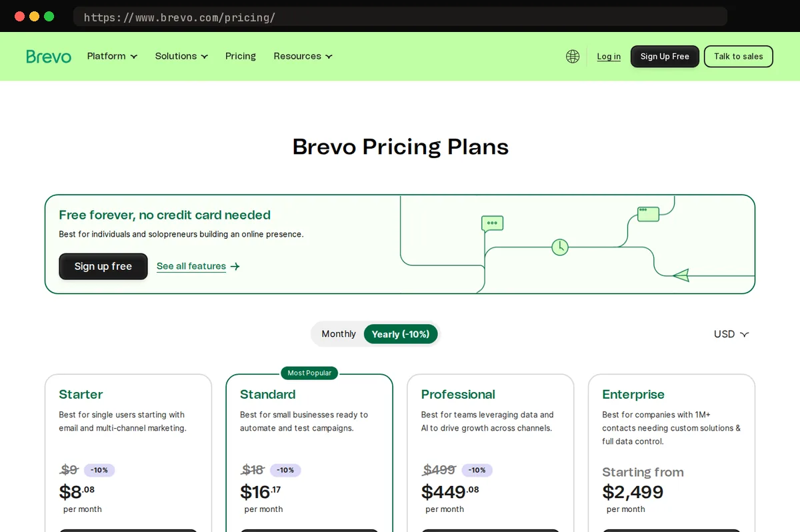Click the Brevo Pricing Plans heading
This screenshot has height=532, width=800.
click(x=401, y=147)
